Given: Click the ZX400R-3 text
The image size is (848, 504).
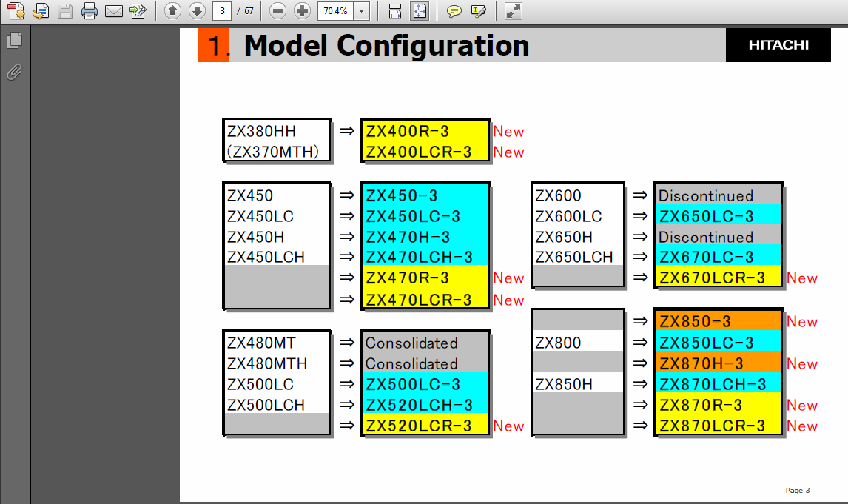Looking at the screenshot, I should (x=407, y=132).
